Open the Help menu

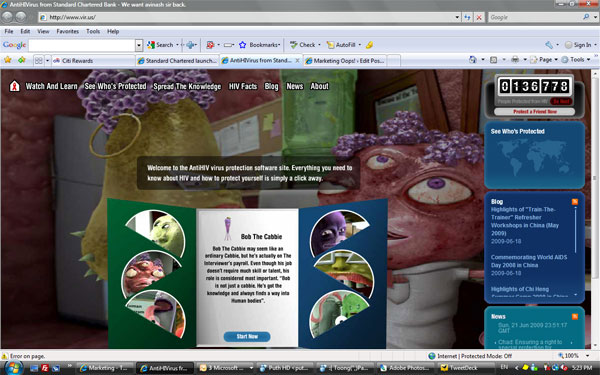pyautogui.click(x=113, y=31)
